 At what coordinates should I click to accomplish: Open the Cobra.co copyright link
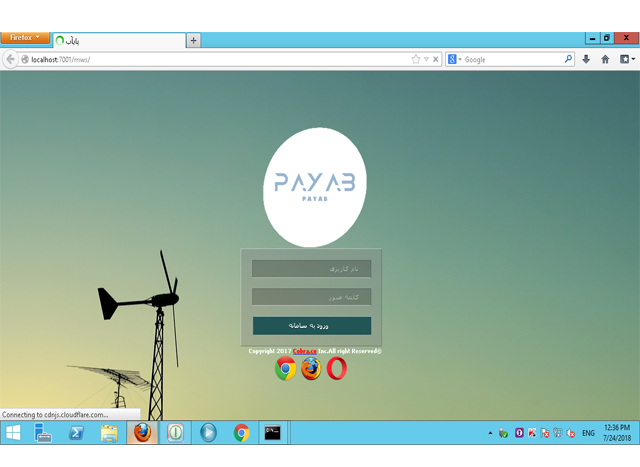tap(304, 351)
